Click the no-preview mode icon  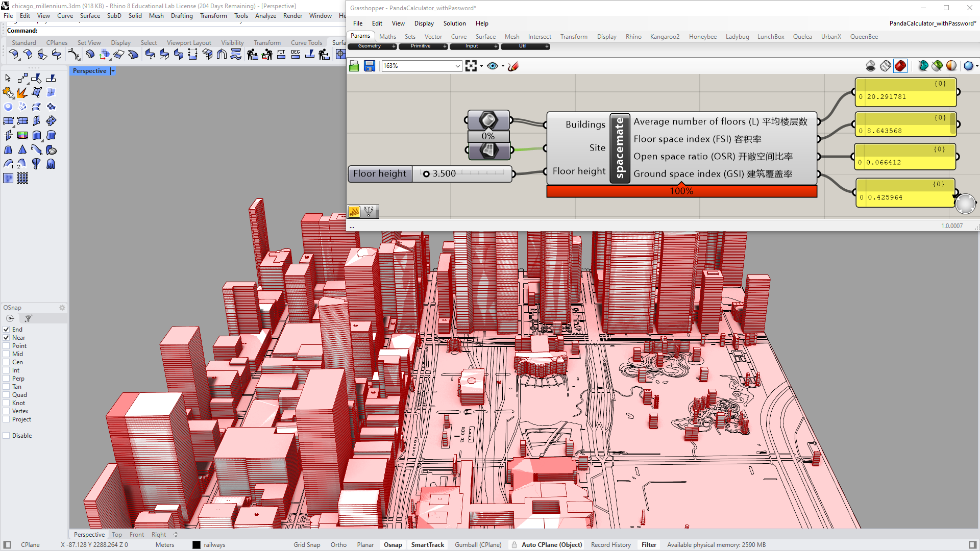point(871,66)
